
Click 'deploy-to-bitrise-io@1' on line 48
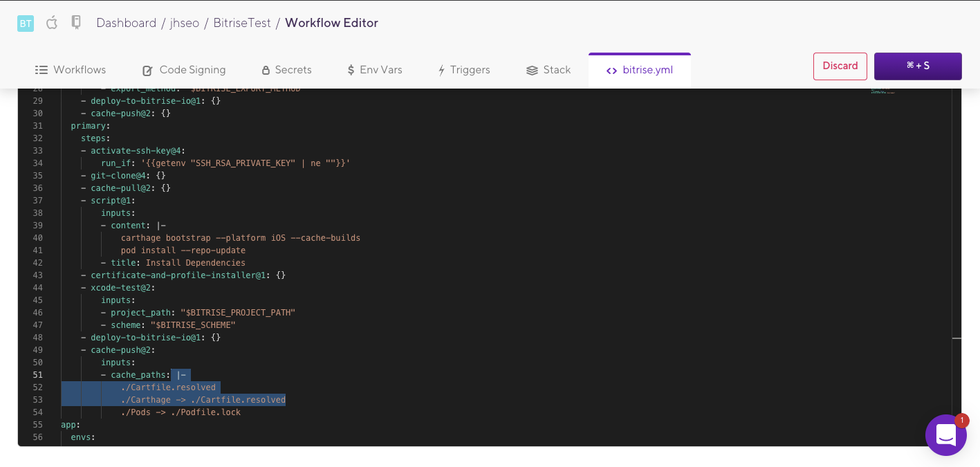151,338
